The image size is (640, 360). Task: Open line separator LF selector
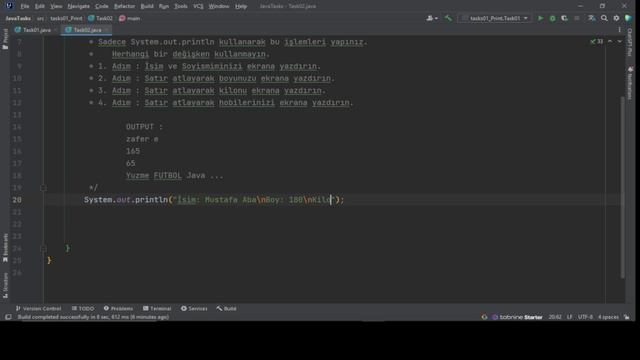point(569,317)
